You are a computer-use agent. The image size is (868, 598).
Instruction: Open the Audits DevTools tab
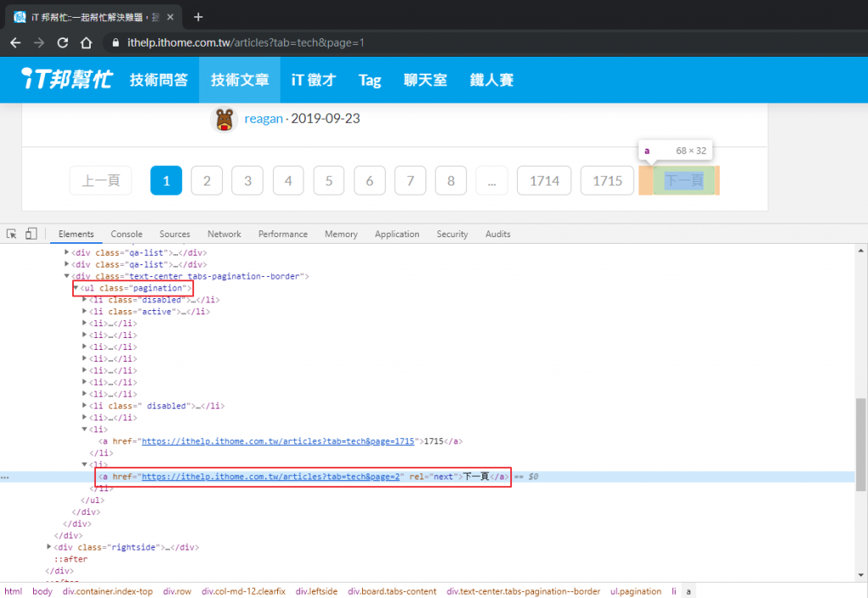point(498,234)
